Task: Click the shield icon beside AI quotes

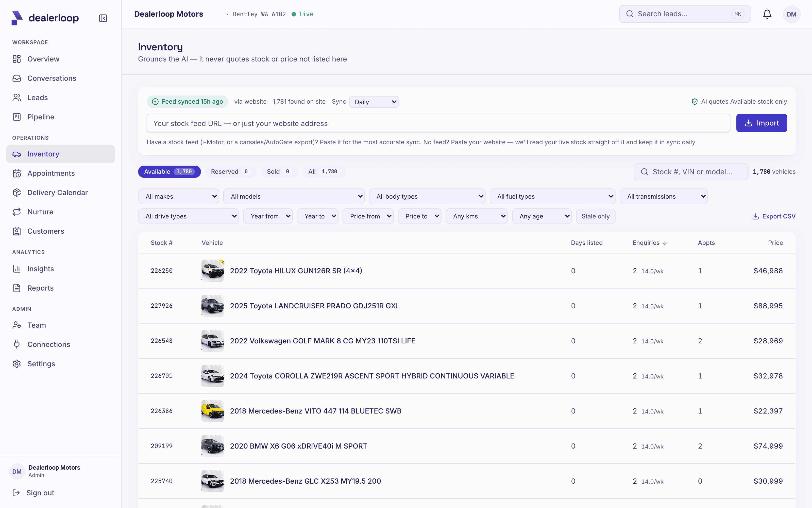Action: [x=695, y=101]
